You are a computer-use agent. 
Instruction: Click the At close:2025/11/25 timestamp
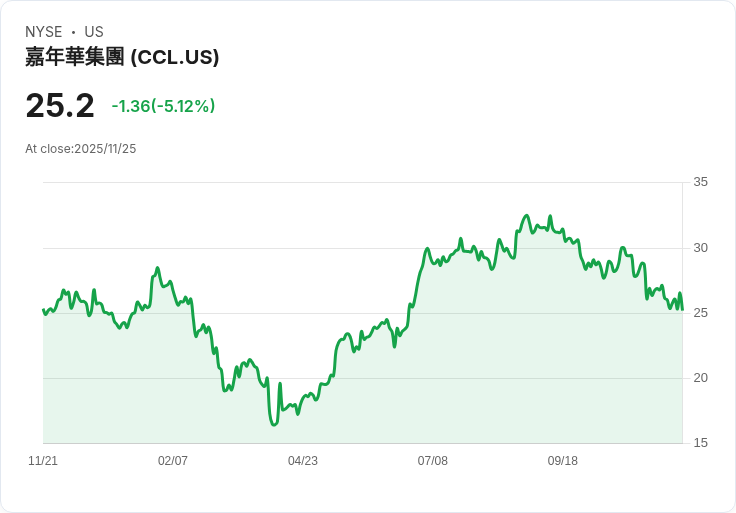[x=81, y=149]
